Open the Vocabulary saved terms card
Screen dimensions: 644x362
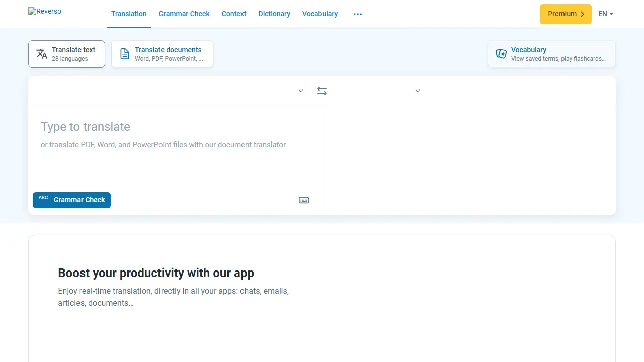pos(551,54)
